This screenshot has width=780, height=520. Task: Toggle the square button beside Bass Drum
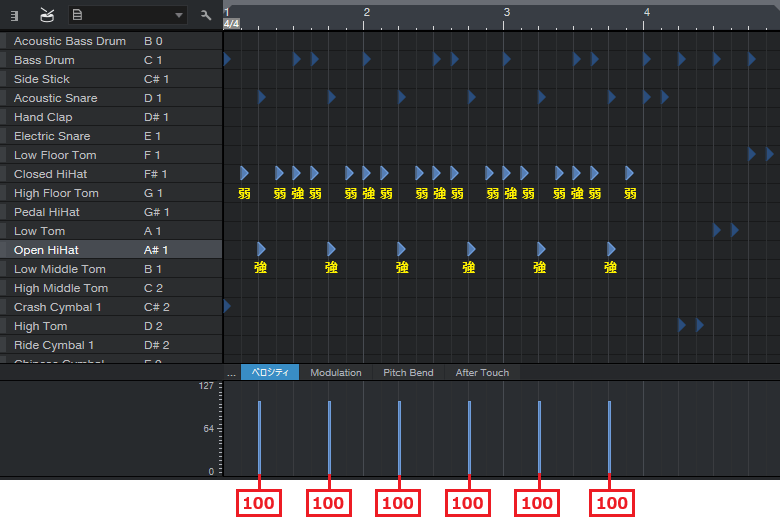pos(3,60)
